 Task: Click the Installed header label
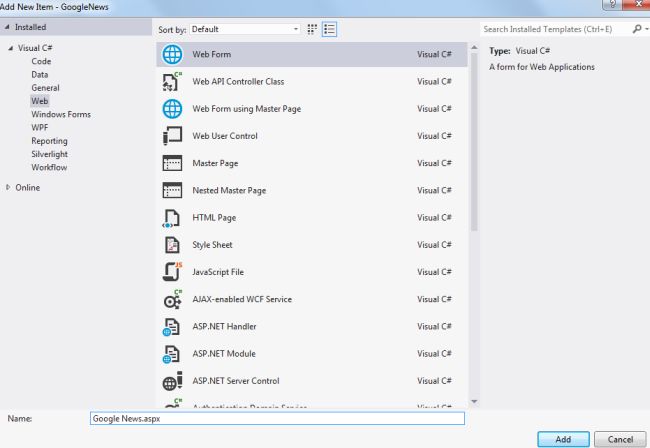click(30, 27)
